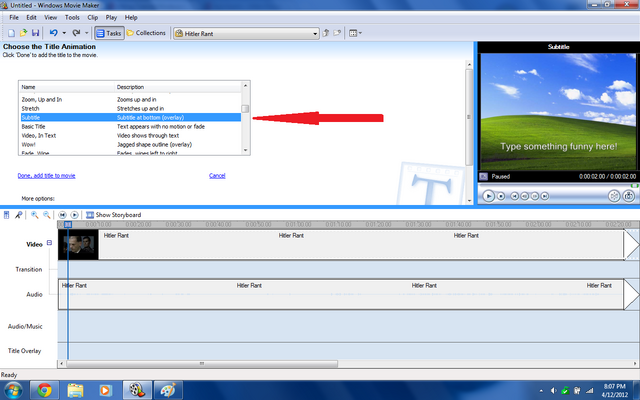Open the Windows Start menu
640x400 pixels.
(x=13, y=391)
